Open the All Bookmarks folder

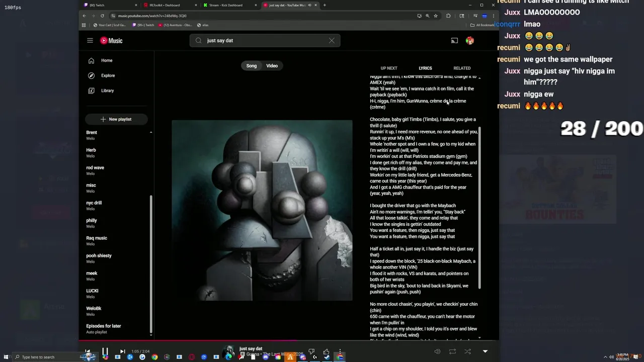482,25
